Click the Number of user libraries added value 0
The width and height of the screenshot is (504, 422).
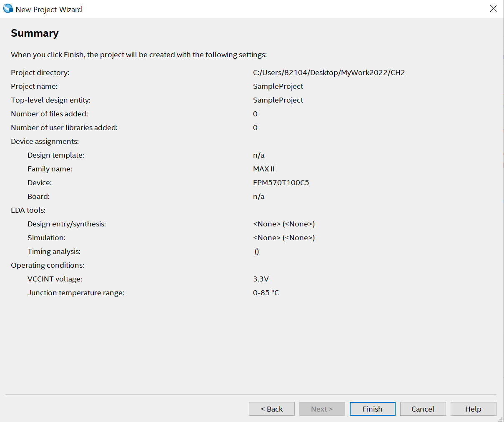(255, 128)
